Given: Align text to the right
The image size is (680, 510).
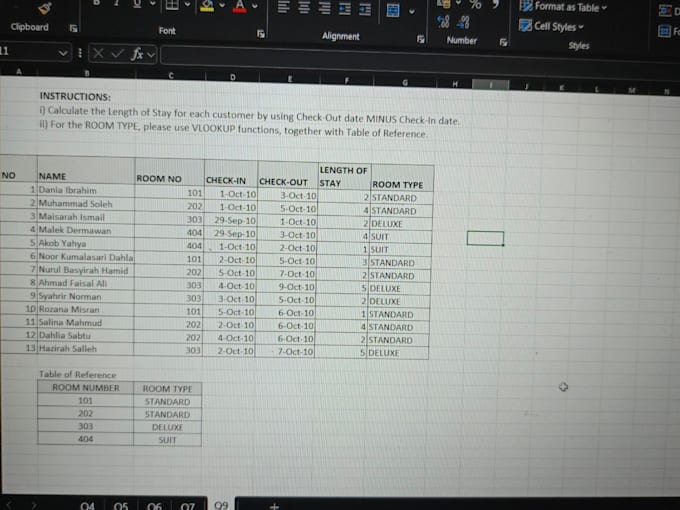Looking at the screenshot, I should pyautogui.click(x=324, y=8).
